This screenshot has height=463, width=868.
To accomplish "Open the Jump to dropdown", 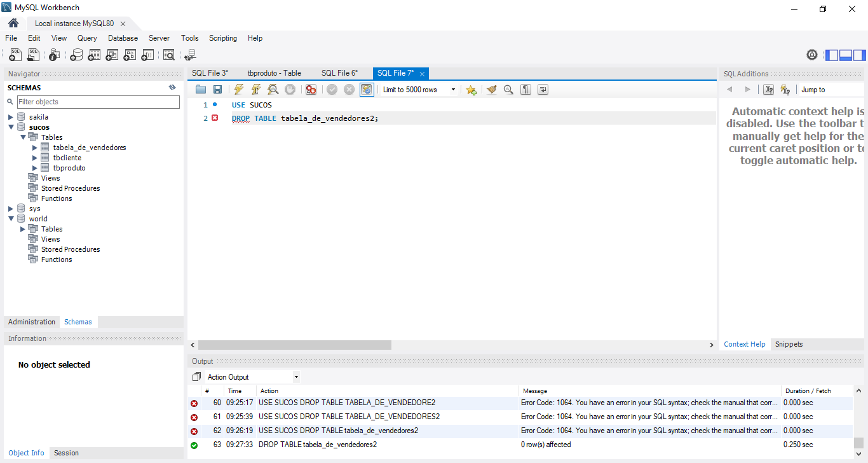I will pos(831,90).
